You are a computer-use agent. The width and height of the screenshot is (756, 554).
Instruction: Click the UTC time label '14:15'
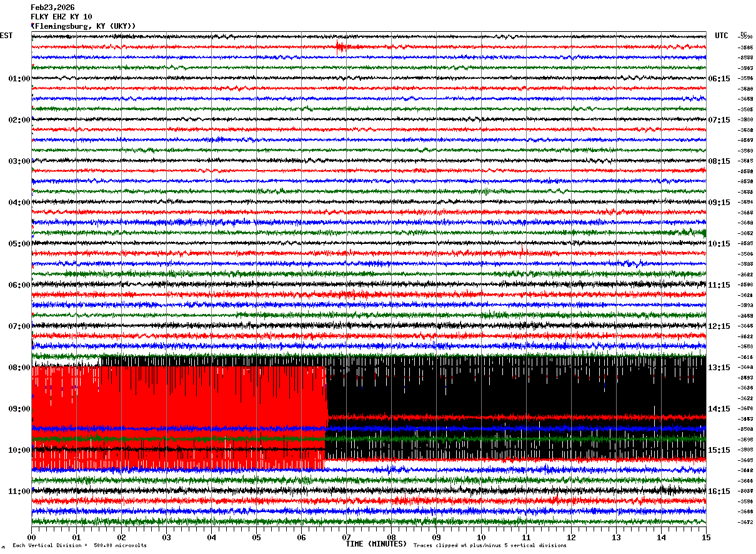(719, 409)
